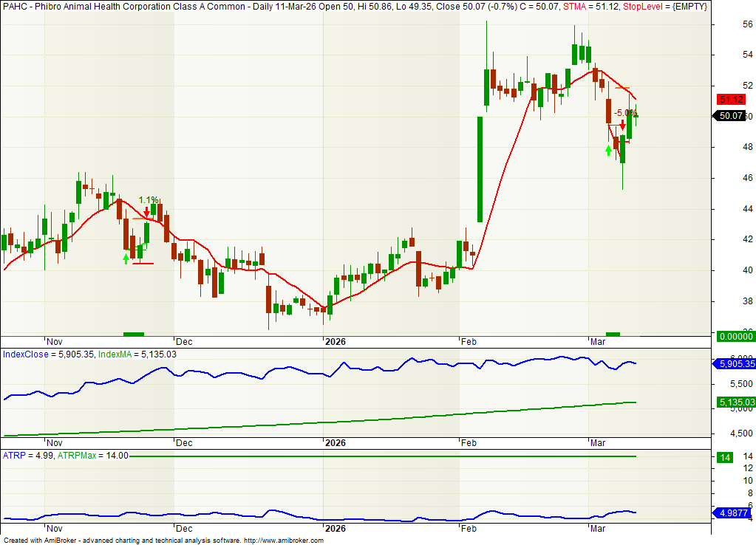
Task: Click the green 14 ATRPMax axis tag
Action: click(725, 458)
